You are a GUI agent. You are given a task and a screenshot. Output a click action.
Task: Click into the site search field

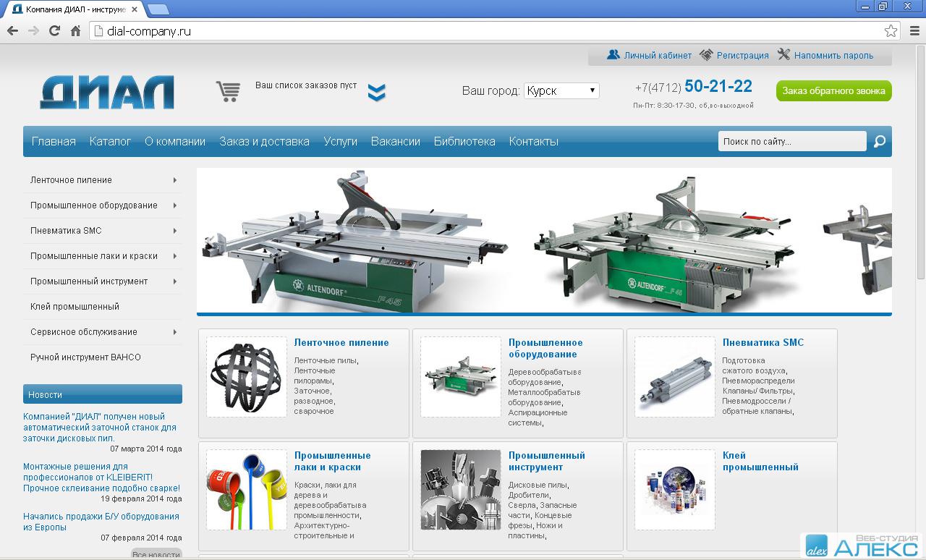[x=791, y=142]
